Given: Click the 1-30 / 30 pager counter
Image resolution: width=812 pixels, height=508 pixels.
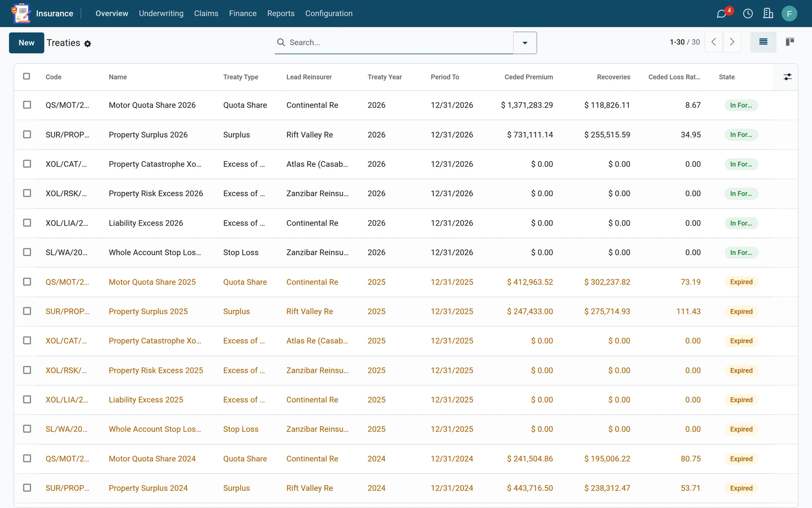Looking at the screenshot, I should [684, 42].
